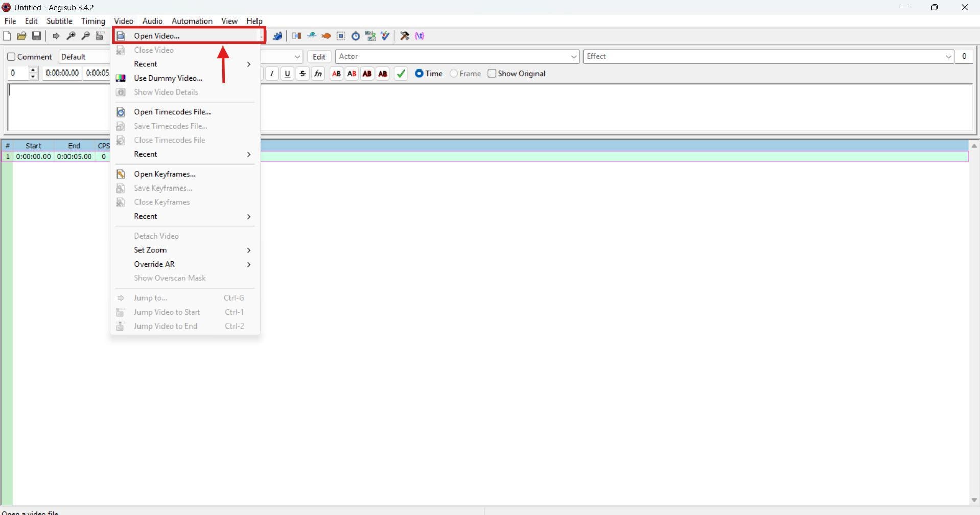Screen dimensions: 980x515
Task: Create a new subtitle file from toolbar
Action: pos(7,36)
